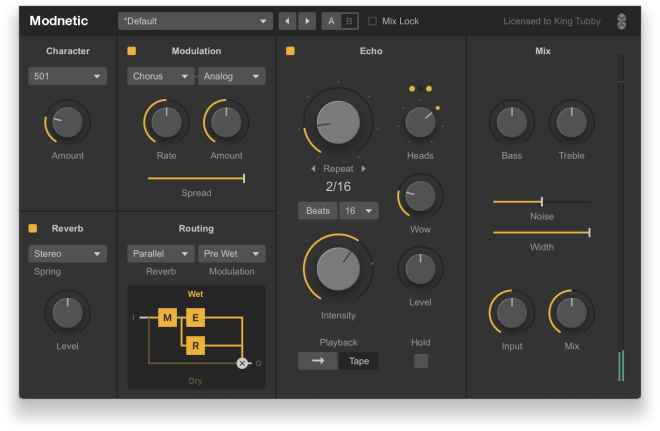
Task: Click the Beats sync button
Action: (318, 211)
